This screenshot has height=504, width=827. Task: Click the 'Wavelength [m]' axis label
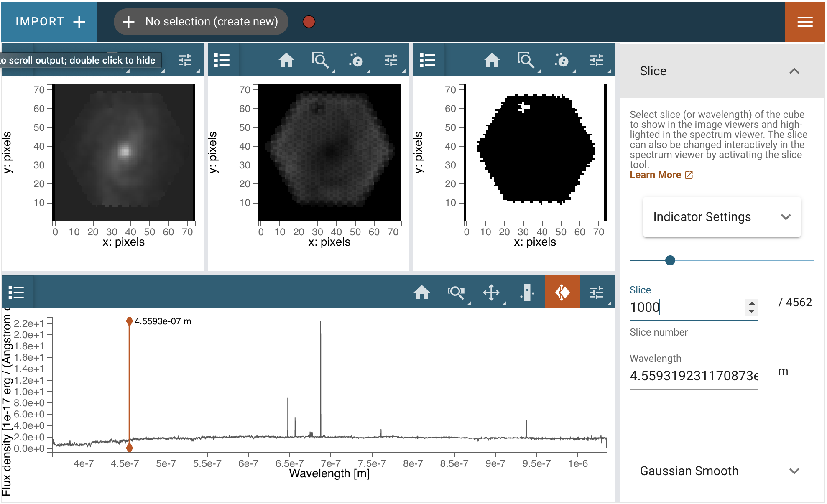click(x=329, y=473)
